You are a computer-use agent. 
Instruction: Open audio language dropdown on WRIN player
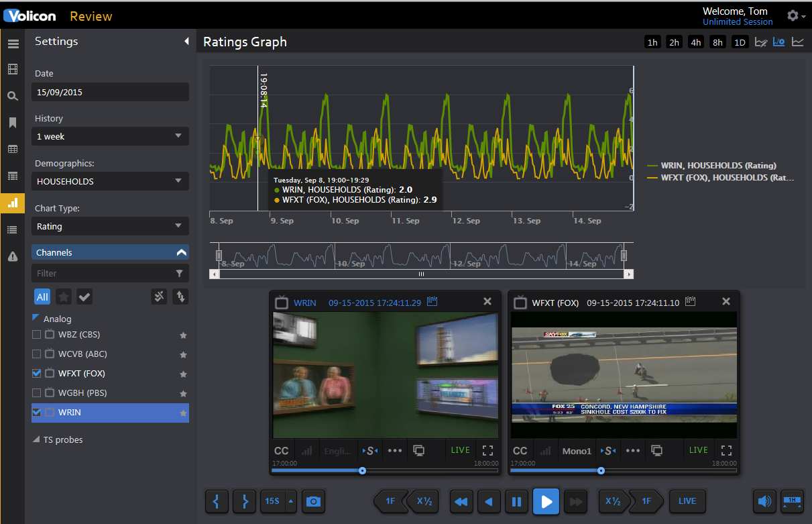pos(337,451)
